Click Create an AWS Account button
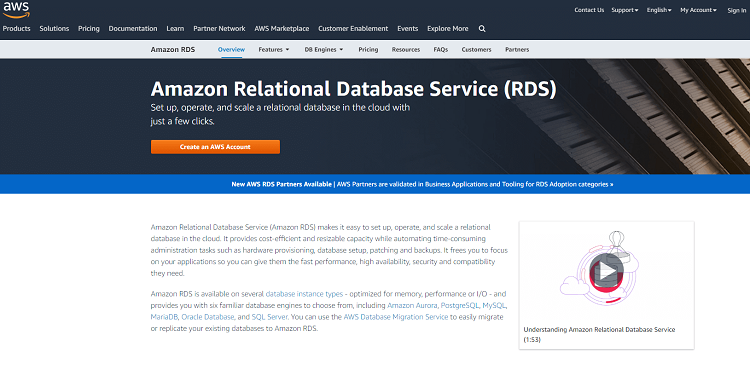 tap(215, 147)
